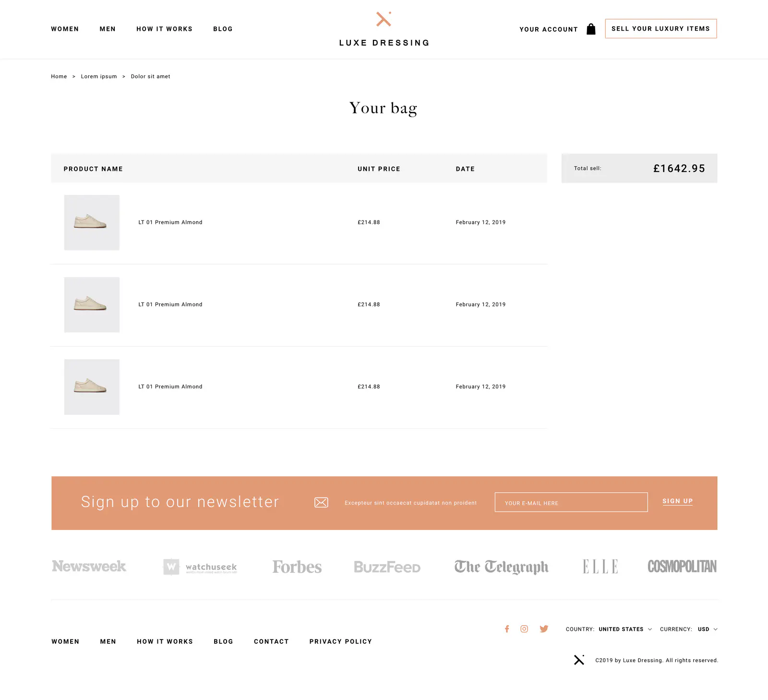The height and width of the screenshot is (700, 768).
Task: Open the Lorem ipsum breadcrumb
Action: (x=99, y=76)
